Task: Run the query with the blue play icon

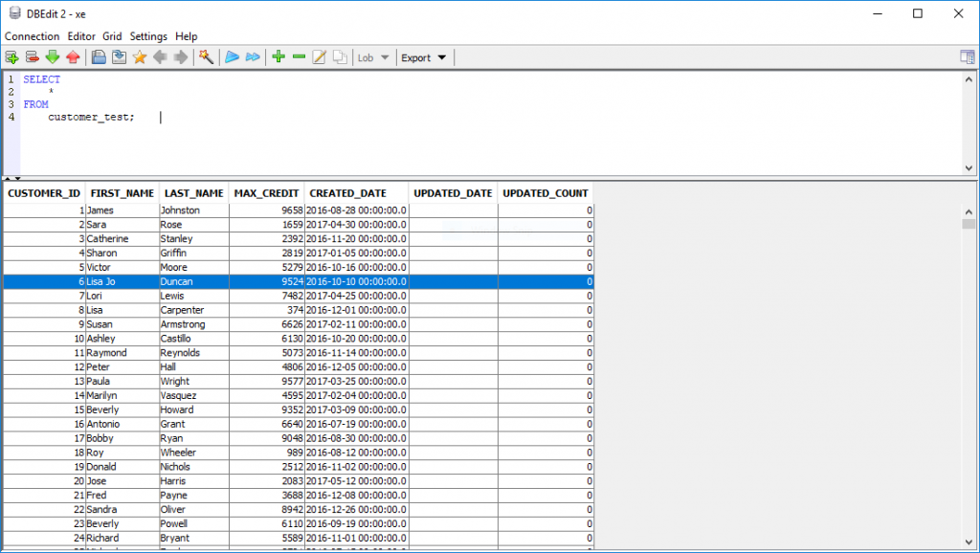Action: (232, 57)
